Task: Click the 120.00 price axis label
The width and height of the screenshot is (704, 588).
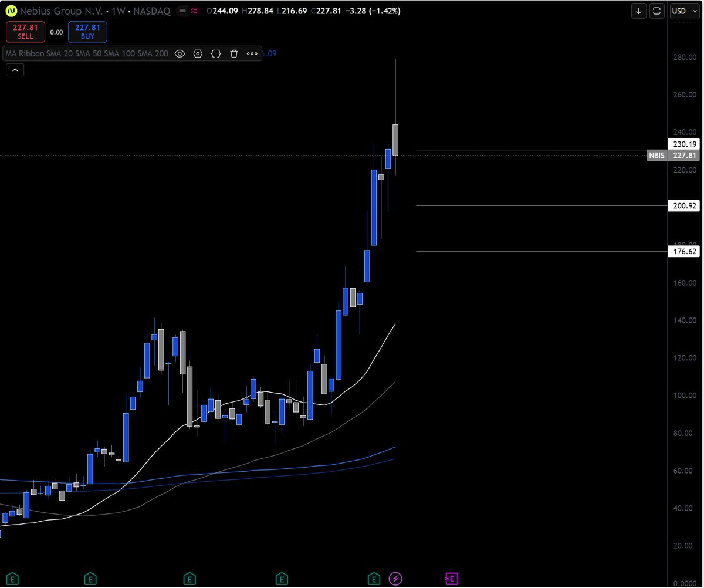Action: (684, 358)
